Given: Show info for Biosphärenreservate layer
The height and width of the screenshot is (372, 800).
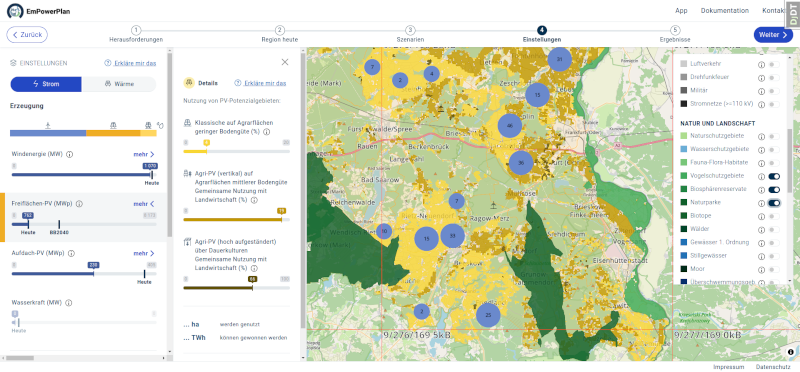Looking at the screenshot, I should 761,189.
